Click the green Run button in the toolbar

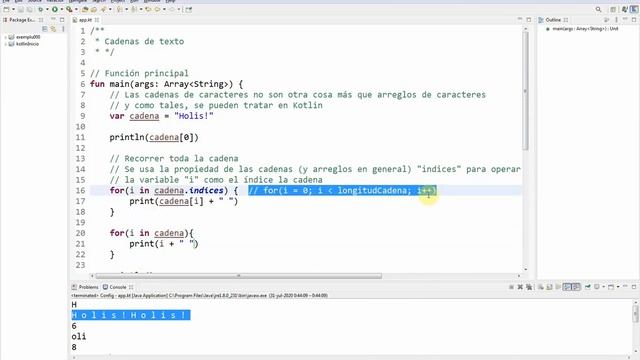(55, 9)
